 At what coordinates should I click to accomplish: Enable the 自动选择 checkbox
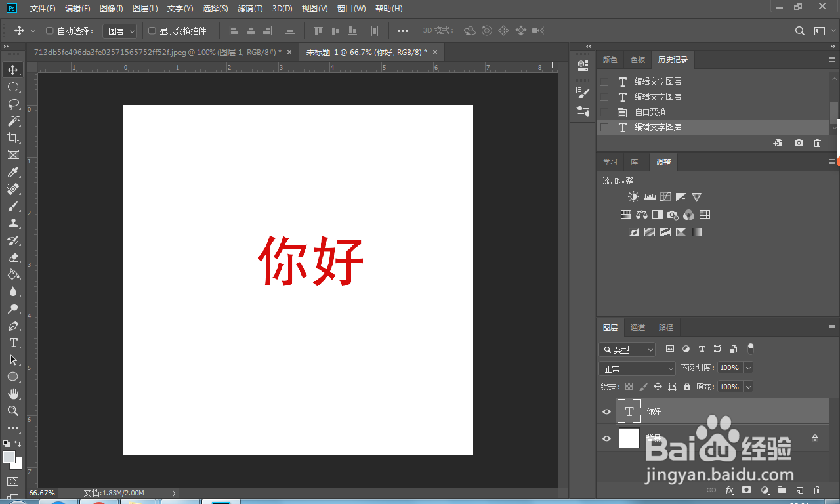(x=50, y=30)
